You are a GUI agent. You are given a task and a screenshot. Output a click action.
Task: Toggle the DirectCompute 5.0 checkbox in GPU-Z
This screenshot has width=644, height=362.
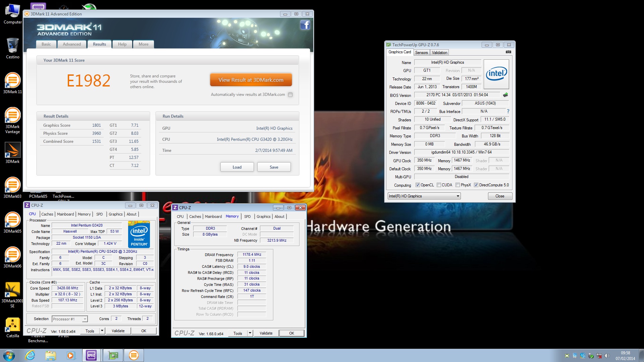click(x=476, y=185)
